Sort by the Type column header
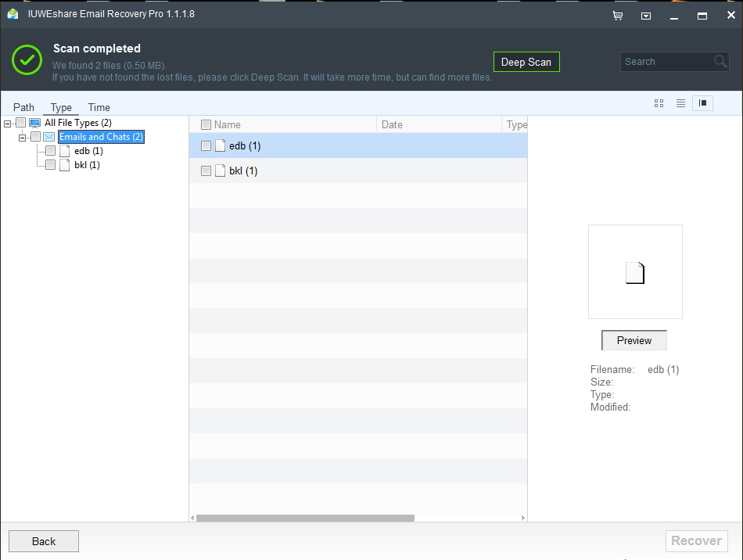This screenshot has height=560, width=743. 515,124
